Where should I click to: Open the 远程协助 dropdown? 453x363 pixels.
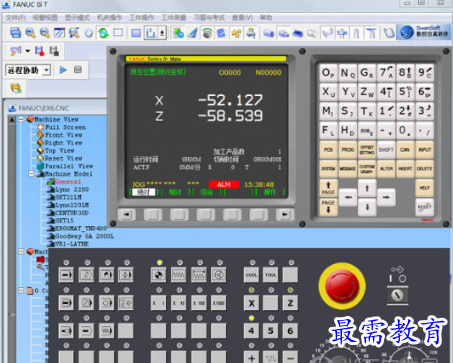pos(47,70)
